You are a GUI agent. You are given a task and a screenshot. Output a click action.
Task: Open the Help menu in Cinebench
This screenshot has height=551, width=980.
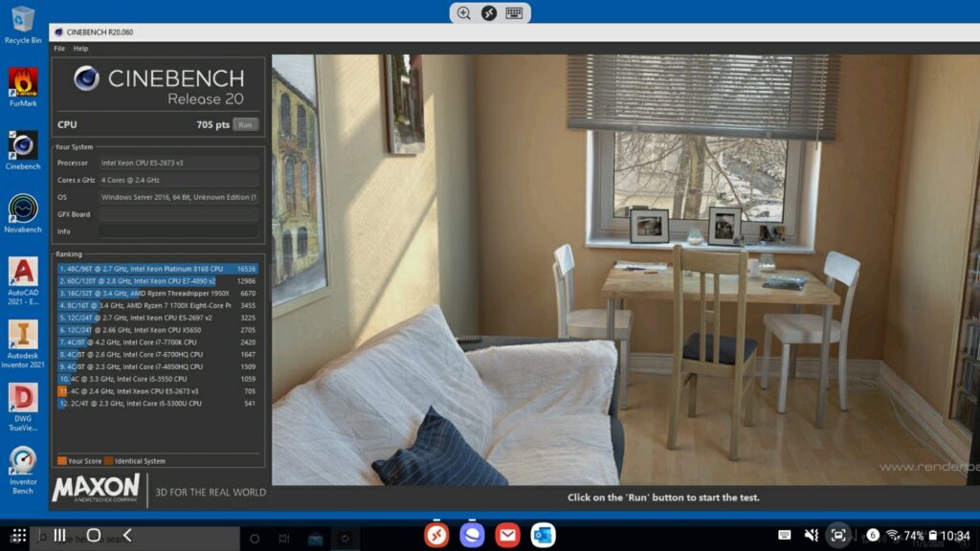[80, 48]
